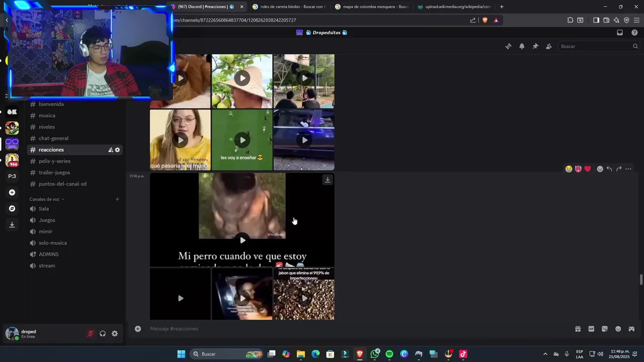Open the trailer-juegos channel

(74, 172)
